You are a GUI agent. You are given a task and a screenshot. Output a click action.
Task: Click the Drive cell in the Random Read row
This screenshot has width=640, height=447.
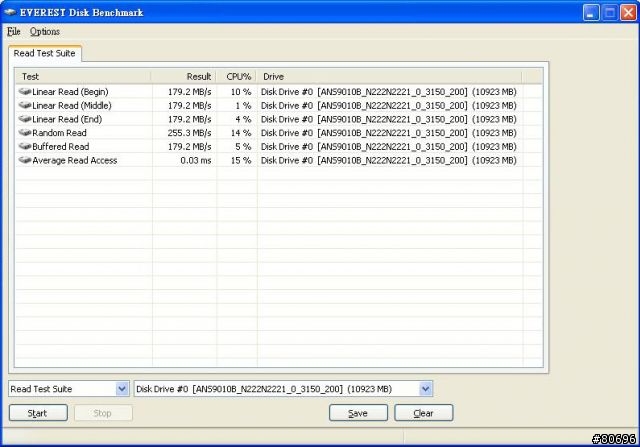(x=389, y=133)
